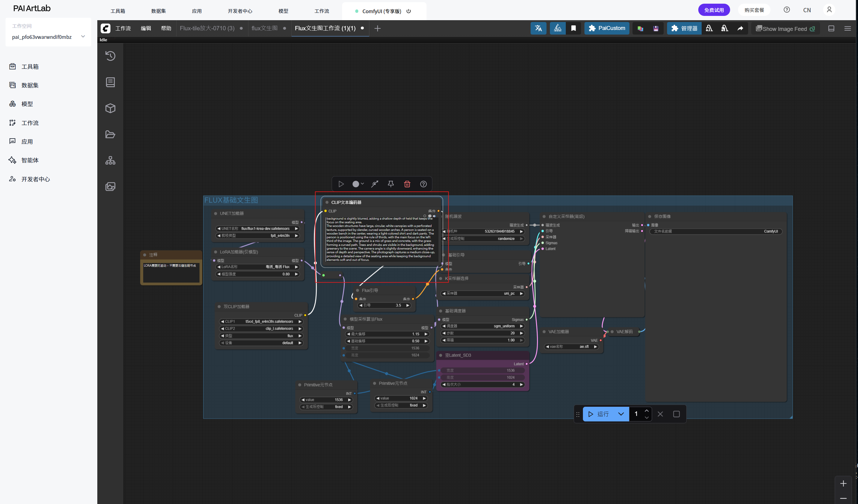
Task: Delete selected node with trash icon
Action: tap(407, 184)
